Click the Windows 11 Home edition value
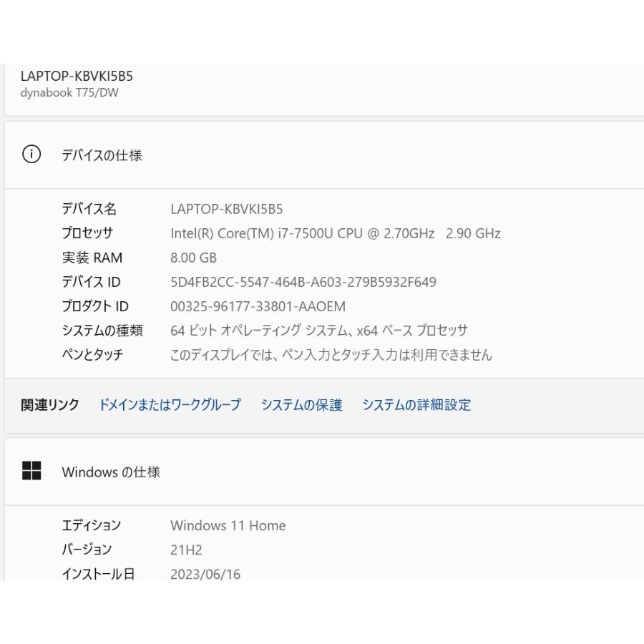 coord(228,526)
